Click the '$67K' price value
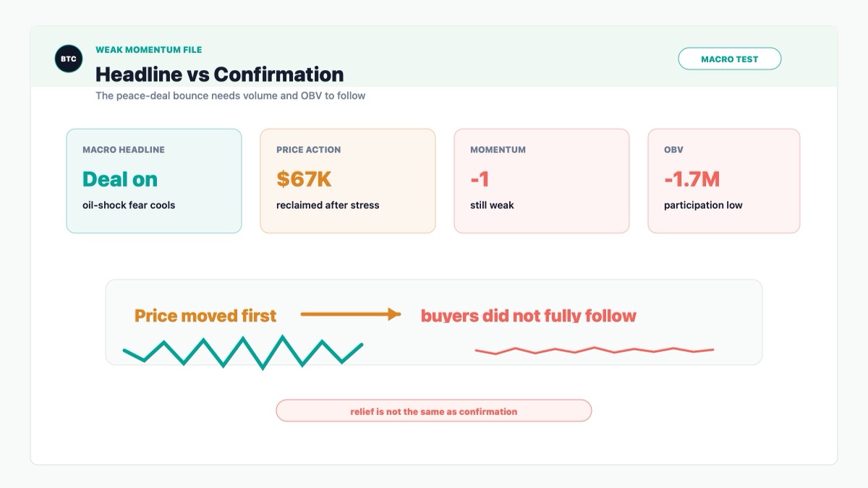The width and height of the screenshot is (868, 488). click(x=304, y=179)
